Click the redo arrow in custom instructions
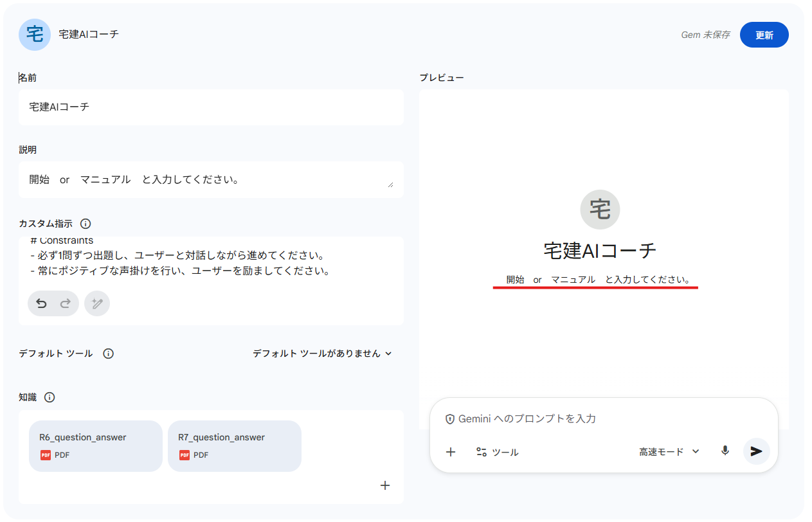Image resolution: width=812 pixels, height=522 pixels. (x=65, y=303)
